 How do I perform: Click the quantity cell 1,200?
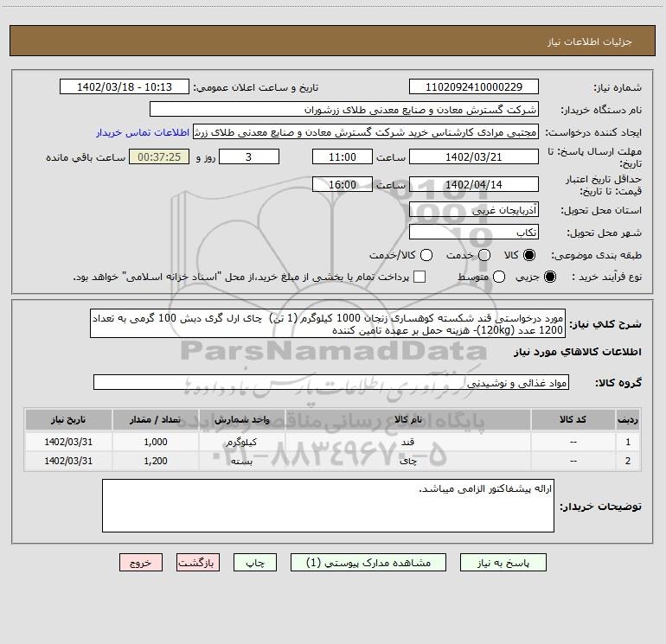click(156, 461)
